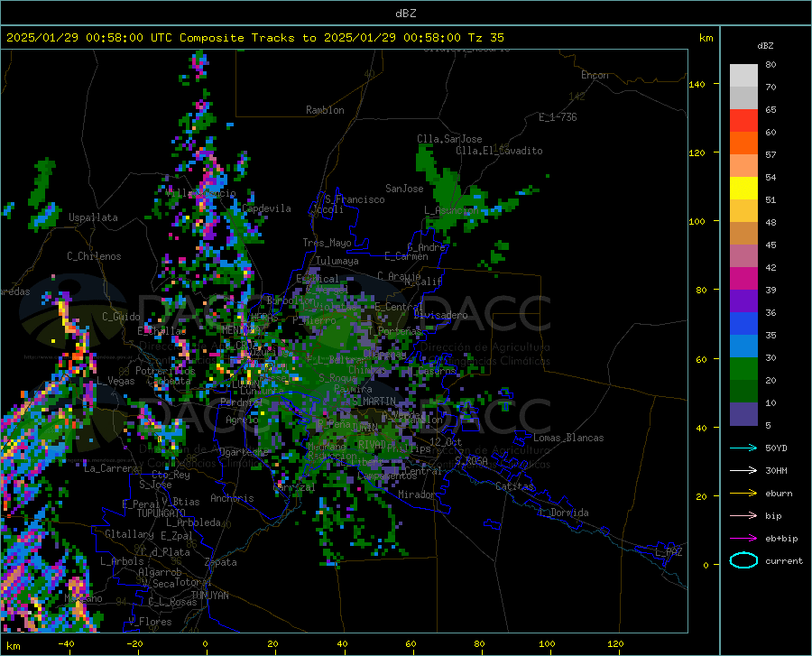Click the magenta eb+bip arrow in legend
The width and height of the screenshot is (812, 656).
[x=743, y=539]
